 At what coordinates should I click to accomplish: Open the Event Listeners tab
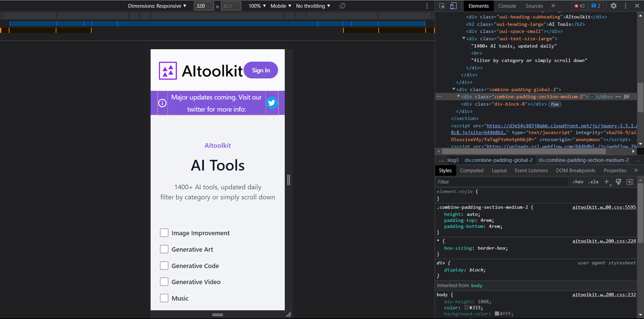coord(531,170)
